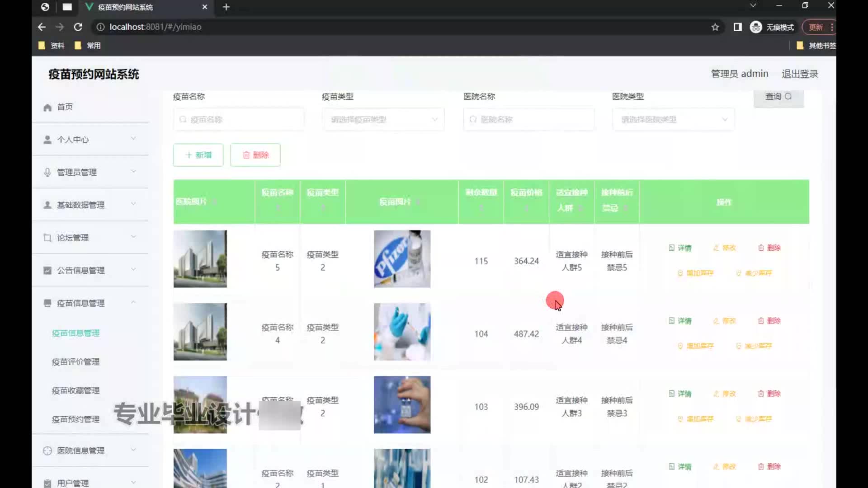Open the 医院类型 dropdown filter
This screenshot has width=868, height=488.
click(673, 120)
